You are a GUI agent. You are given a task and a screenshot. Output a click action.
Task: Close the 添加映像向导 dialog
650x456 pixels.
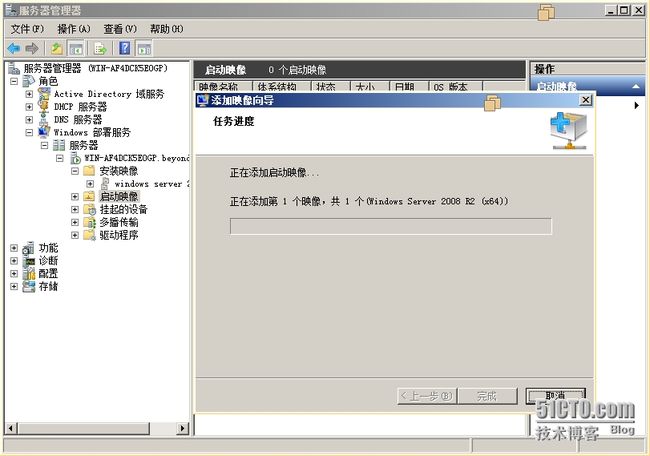[585, 100]
